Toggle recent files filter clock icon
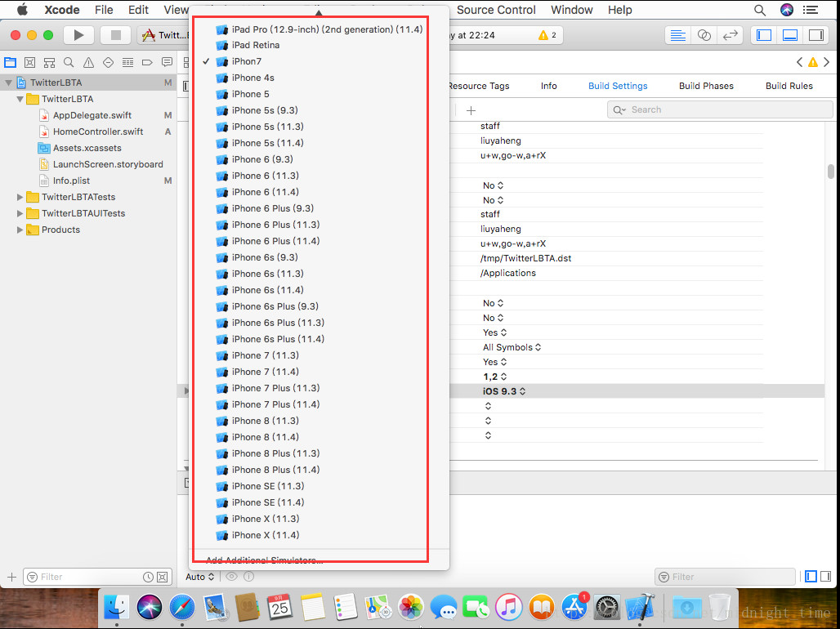The width and height of the screenshot is (840, 629). click(149, 577)
